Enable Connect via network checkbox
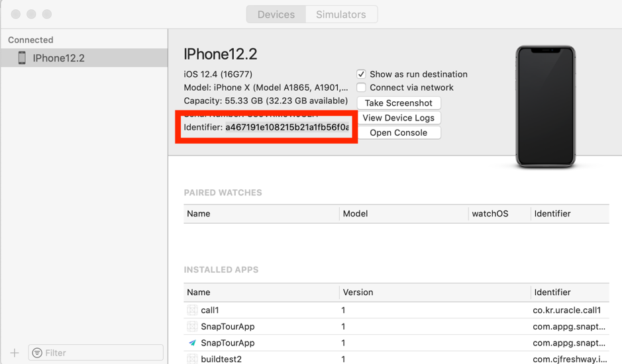 (361, 87)
